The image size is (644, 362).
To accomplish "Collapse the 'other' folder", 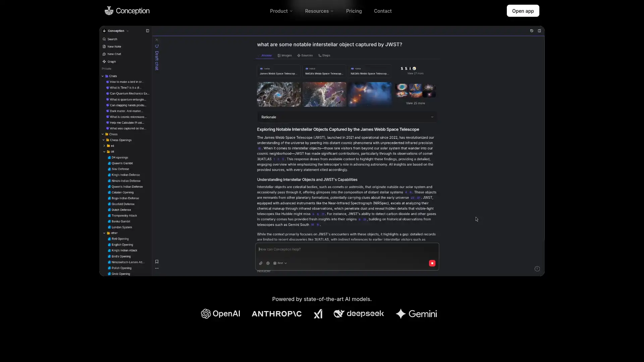I will point(104,233).
